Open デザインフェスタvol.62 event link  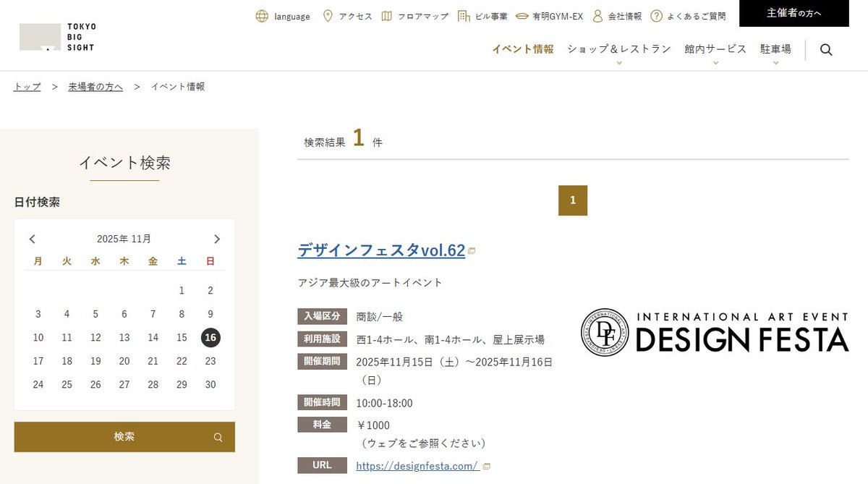point(381,250)
